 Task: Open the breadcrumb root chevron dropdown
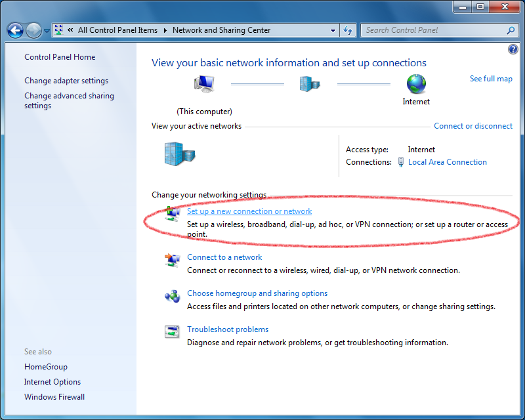click(70, 30)
